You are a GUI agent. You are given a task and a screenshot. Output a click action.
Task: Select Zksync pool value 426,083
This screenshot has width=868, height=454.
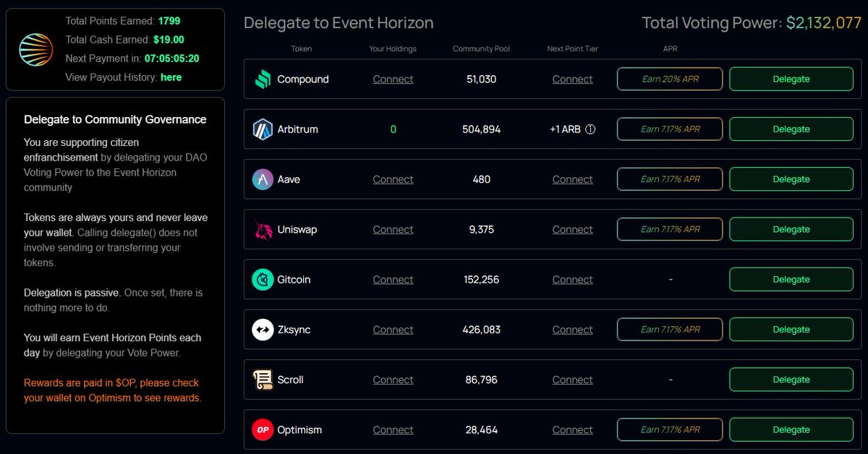(x=481, y=330)
